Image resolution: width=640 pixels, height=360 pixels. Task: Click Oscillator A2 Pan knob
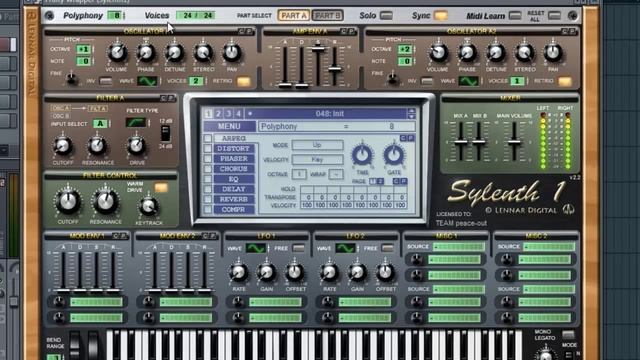click(x=553, y=53)
